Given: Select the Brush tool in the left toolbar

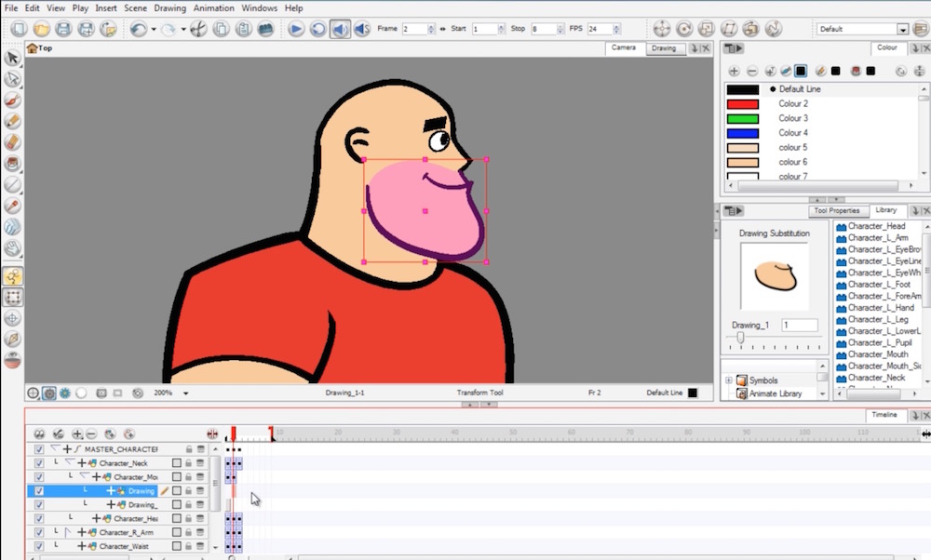Looking at the screenshot, I should tap(12, 100).
